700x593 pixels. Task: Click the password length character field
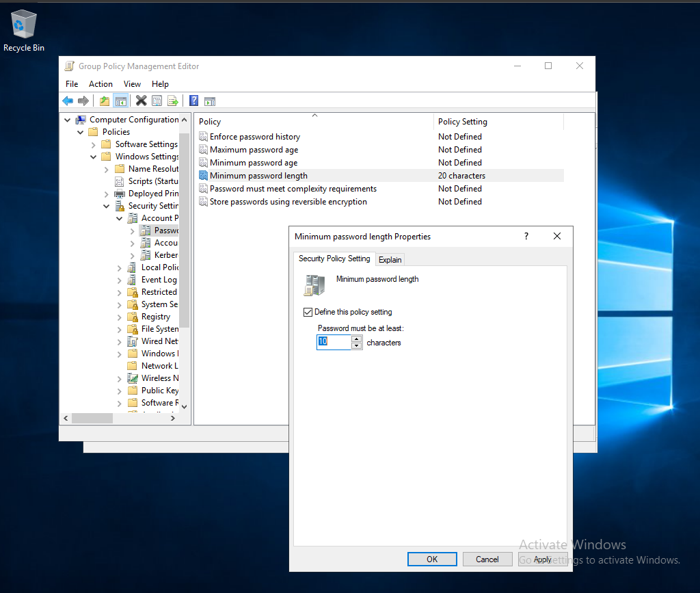(334, 343)
